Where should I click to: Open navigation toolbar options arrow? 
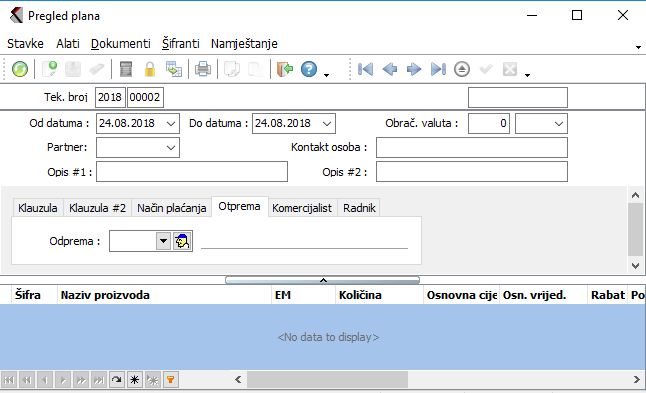tap(527, 75)
